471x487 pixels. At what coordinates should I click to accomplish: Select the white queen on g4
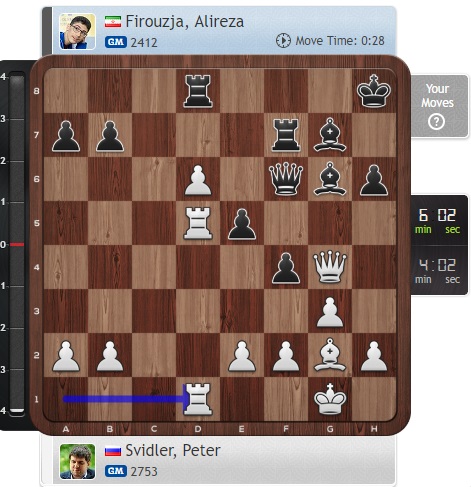point(330,267)
